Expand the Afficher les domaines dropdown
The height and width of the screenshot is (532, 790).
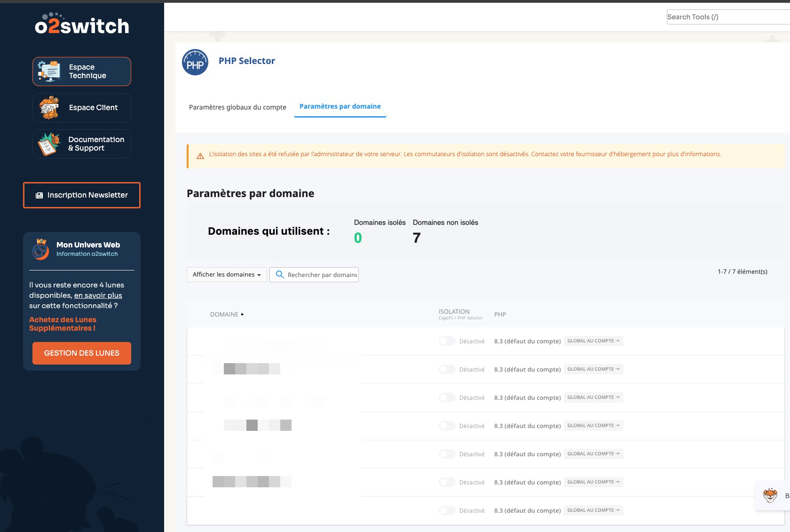227,275
